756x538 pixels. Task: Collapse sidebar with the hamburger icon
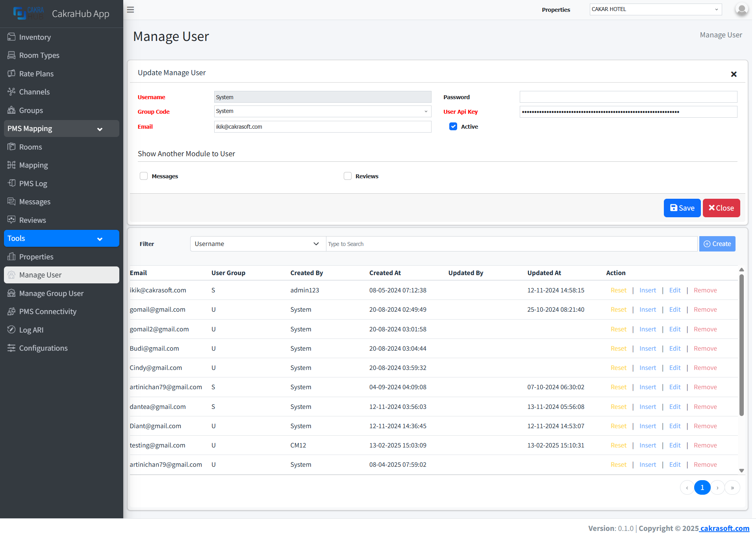pos(130,9)
